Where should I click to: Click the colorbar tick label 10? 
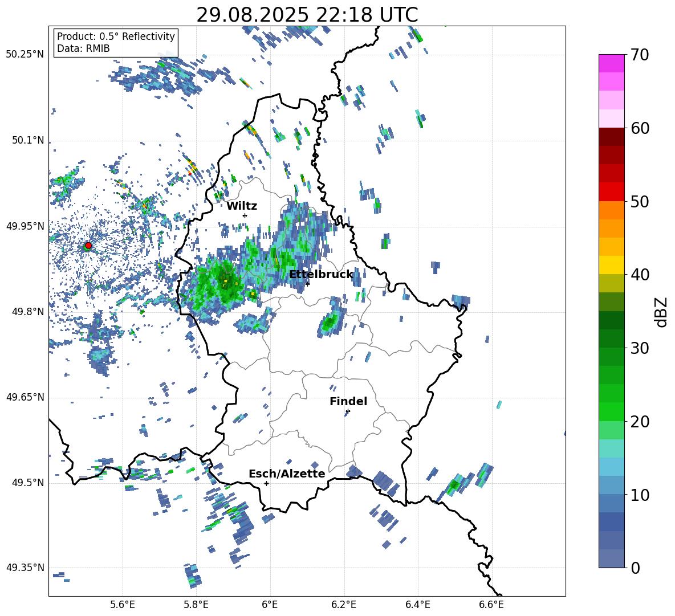640,495
